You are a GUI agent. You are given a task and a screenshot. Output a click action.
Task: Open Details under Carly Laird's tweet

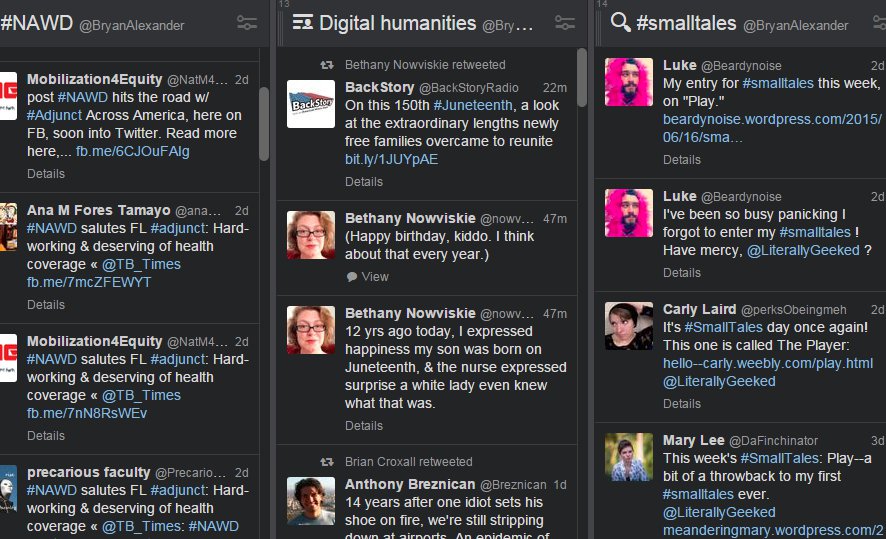(681, 404)
